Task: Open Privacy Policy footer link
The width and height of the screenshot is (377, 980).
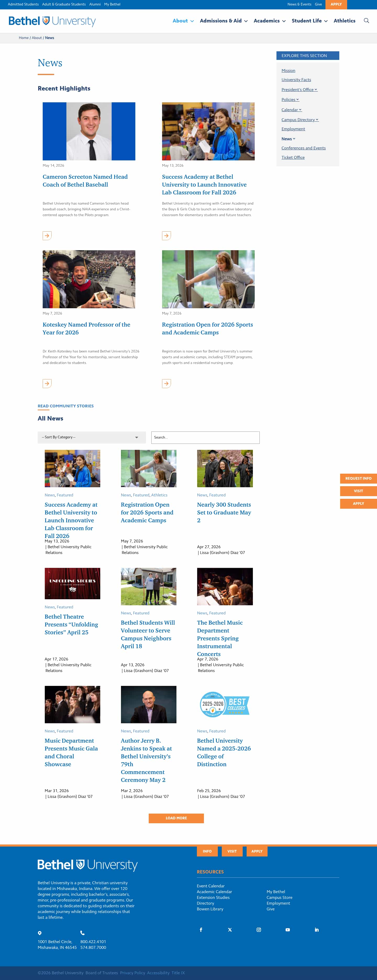Action: [132, 973]
